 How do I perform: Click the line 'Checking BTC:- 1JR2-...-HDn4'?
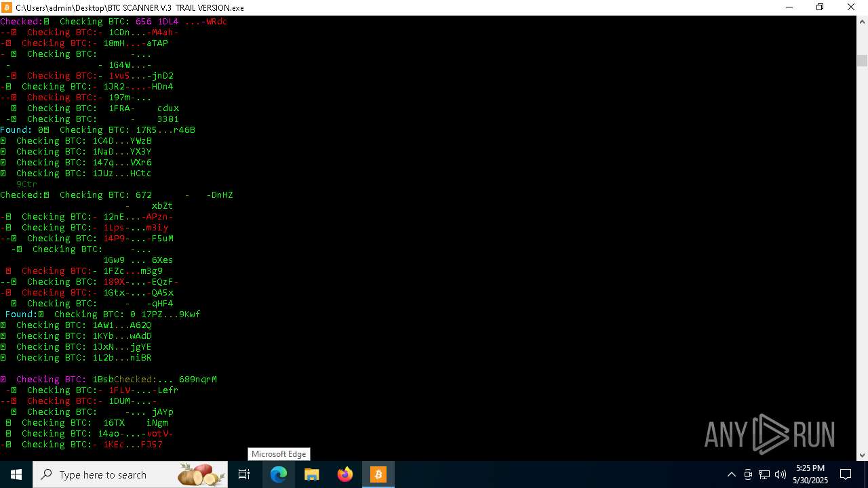click(87, 86)
